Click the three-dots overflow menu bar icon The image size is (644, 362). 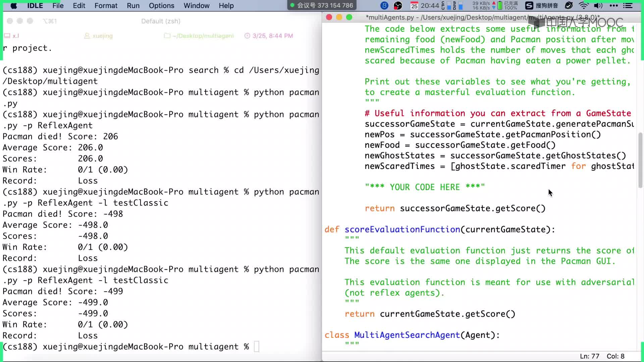coord(613,6)
